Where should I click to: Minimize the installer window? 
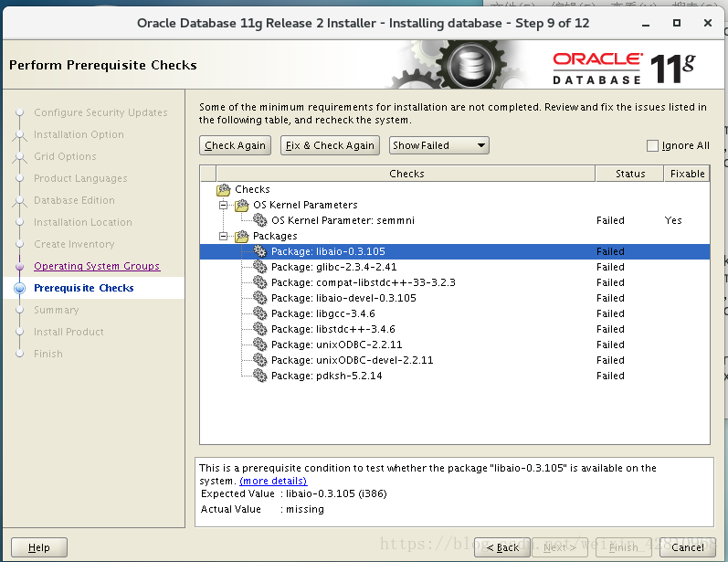click(x=646, y=23)
